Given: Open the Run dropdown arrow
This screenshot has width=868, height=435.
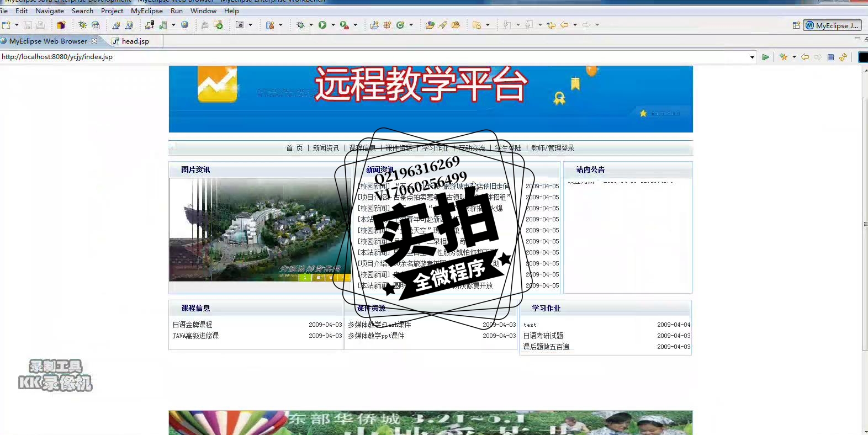Looking at the screenshot, I should pyautogui.click(x=333, y=25).
